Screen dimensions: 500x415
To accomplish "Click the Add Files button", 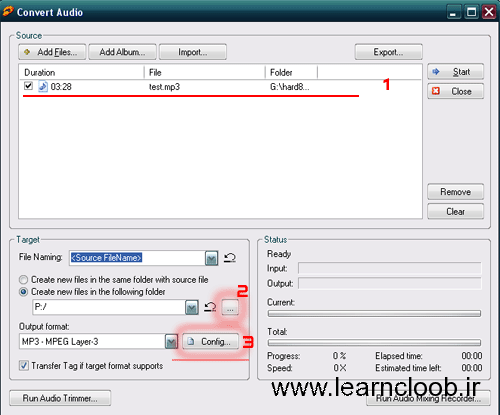I will point(52,52).
